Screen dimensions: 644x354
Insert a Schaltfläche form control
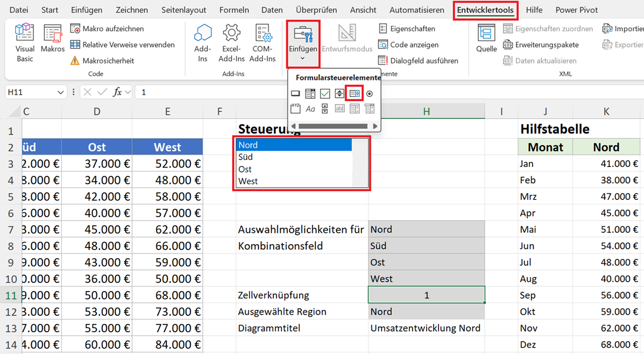pos(296,93)
